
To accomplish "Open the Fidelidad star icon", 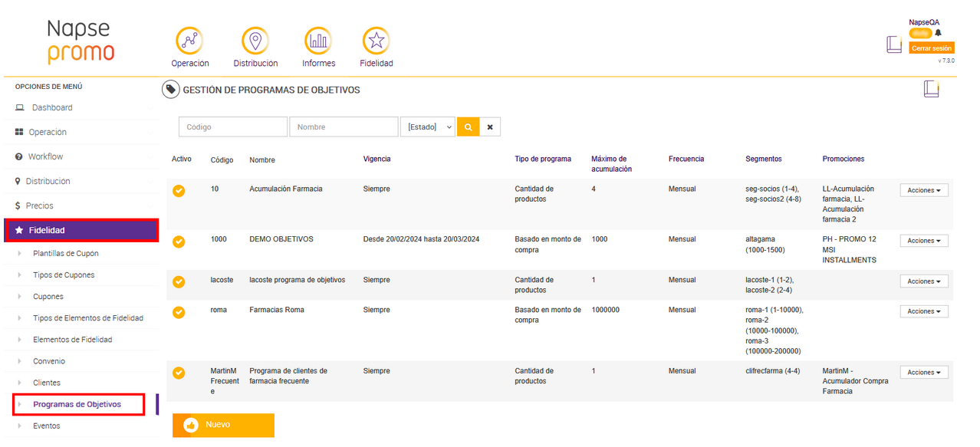I will pos(376,41).
